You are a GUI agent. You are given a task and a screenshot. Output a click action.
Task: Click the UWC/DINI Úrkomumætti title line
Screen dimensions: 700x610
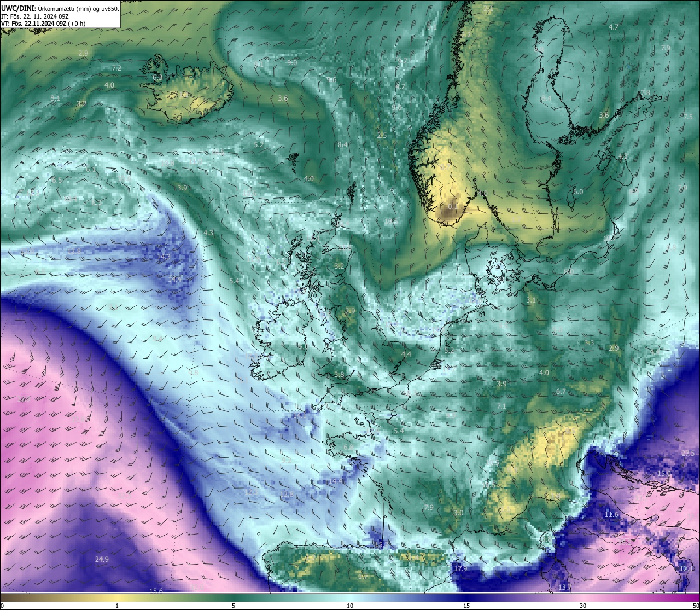(60, 8)
